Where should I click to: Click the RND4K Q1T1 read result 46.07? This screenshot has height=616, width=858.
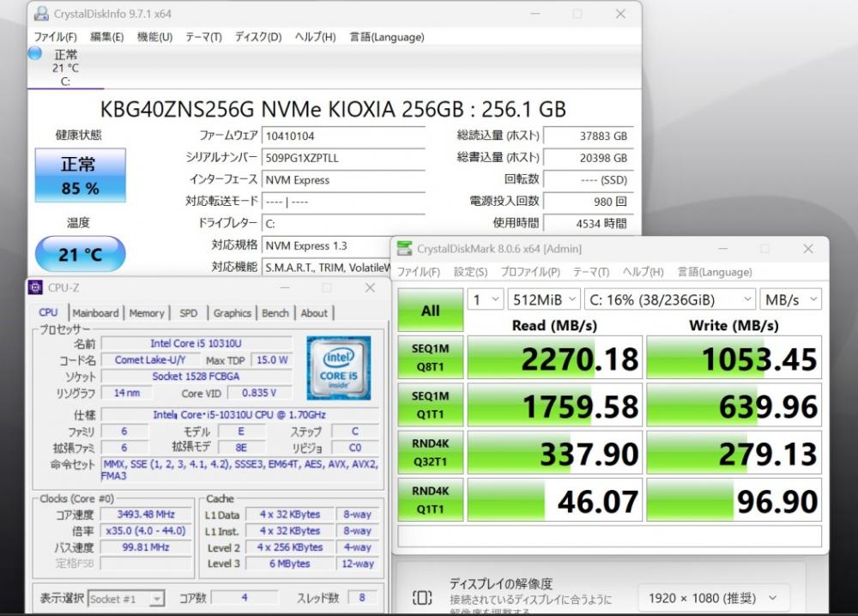[x=555, y=500]
